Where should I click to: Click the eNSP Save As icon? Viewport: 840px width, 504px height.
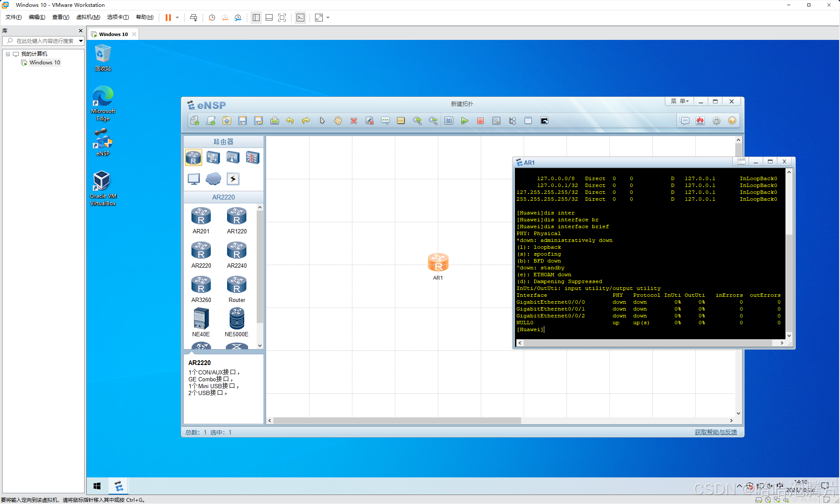tap(258, 121)
